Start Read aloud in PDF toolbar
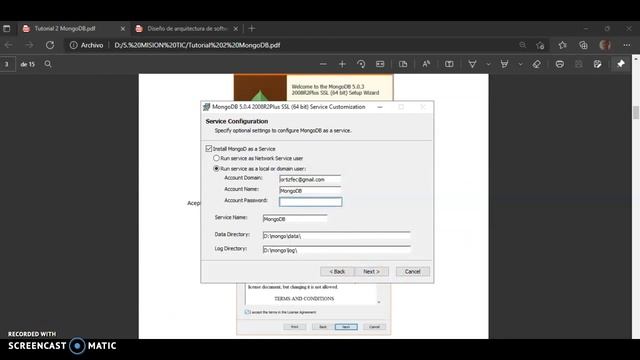Image resolution: width=640 pixels, height=360 pixels. pyautogui.click(x=426, y=64)
